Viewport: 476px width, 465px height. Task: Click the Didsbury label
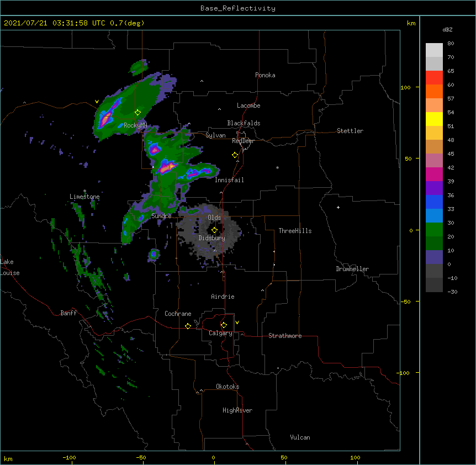[212, 238]
